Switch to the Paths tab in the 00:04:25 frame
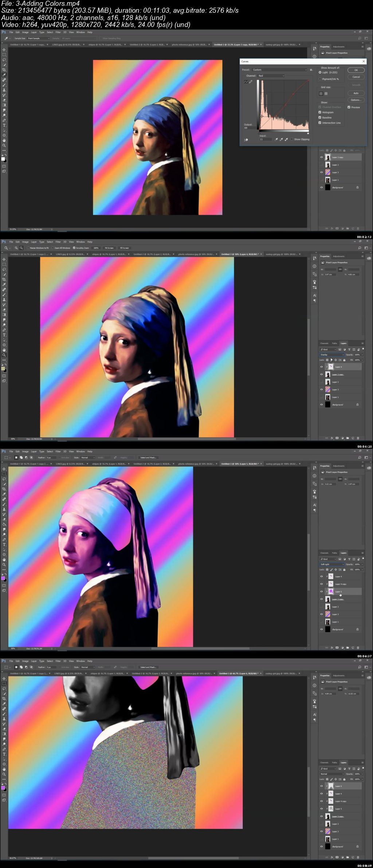This screenshot has height=868, width=373. pyautogui.click(x=334, y=343)
